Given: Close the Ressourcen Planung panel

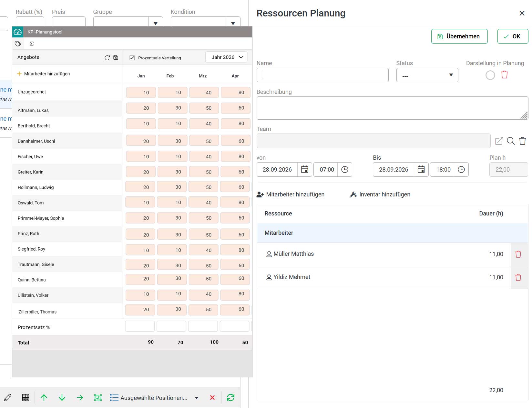Looking at the screenshot, I should (x=522, y=13).
